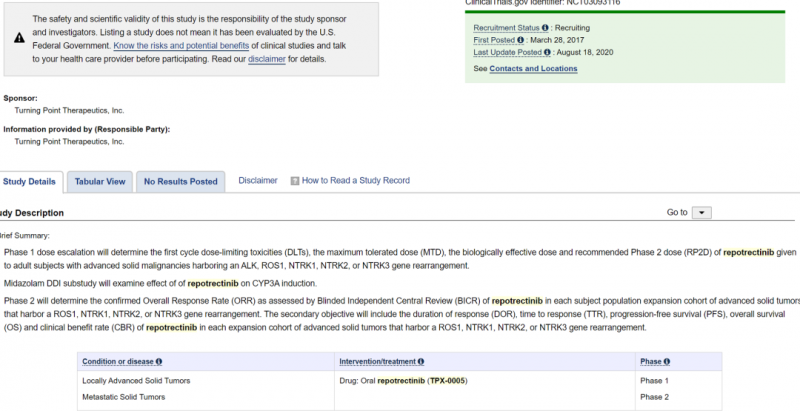800x411 pixels.
Task: Click the First Posted label
Action: [494, 40]
